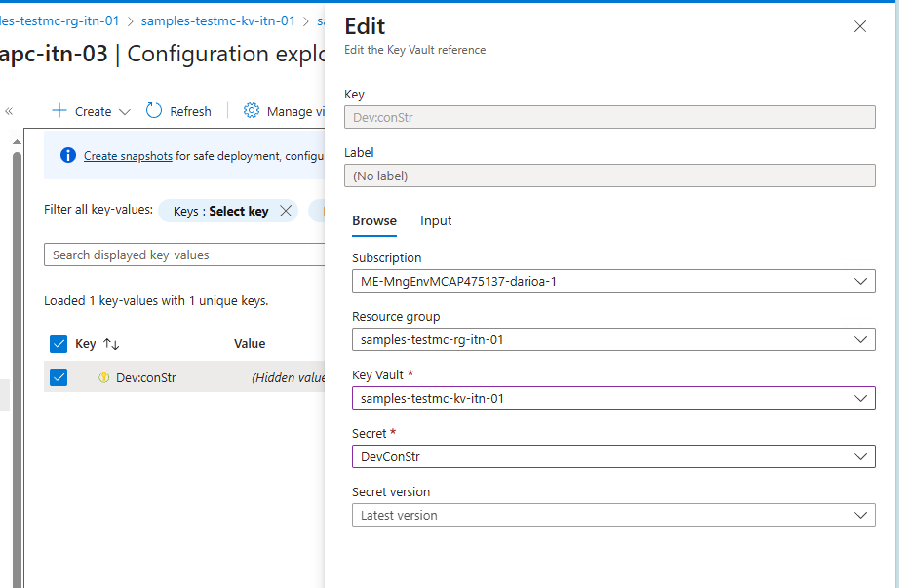Click the Key Vault reference icon beside Dev:conStr
899x588 pixels.
[x=104, y=378]
